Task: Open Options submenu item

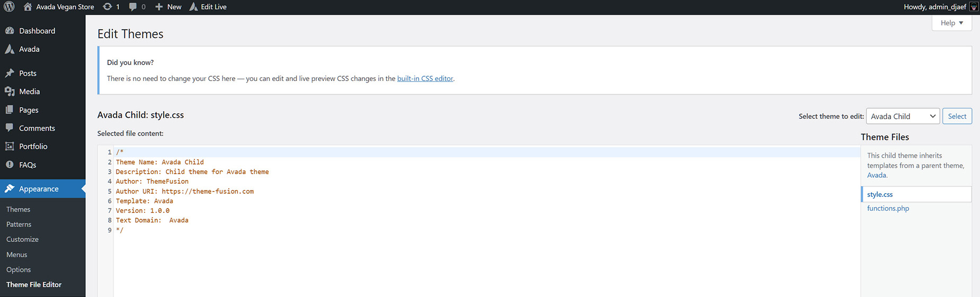Action: click(x=19, y=269)
